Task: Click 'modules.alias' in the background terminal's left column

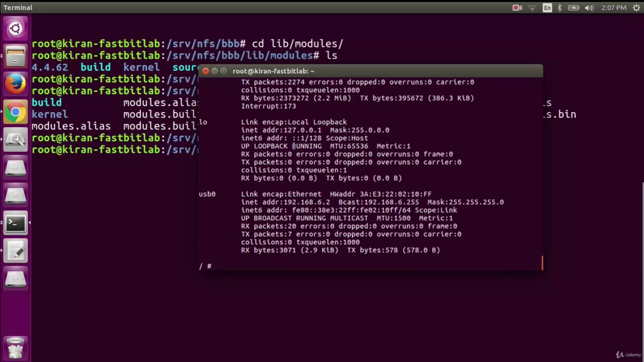Action: pos(71,126)
